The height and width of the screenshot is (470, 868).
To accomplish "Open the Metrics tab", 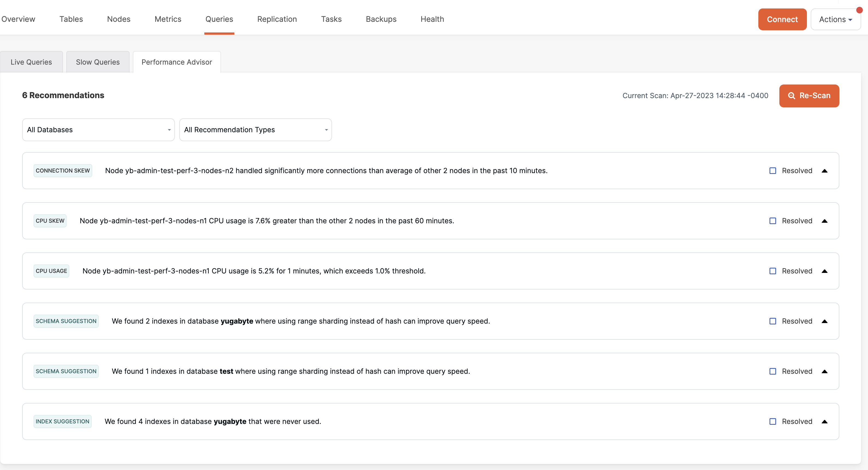I will point(167,19).
